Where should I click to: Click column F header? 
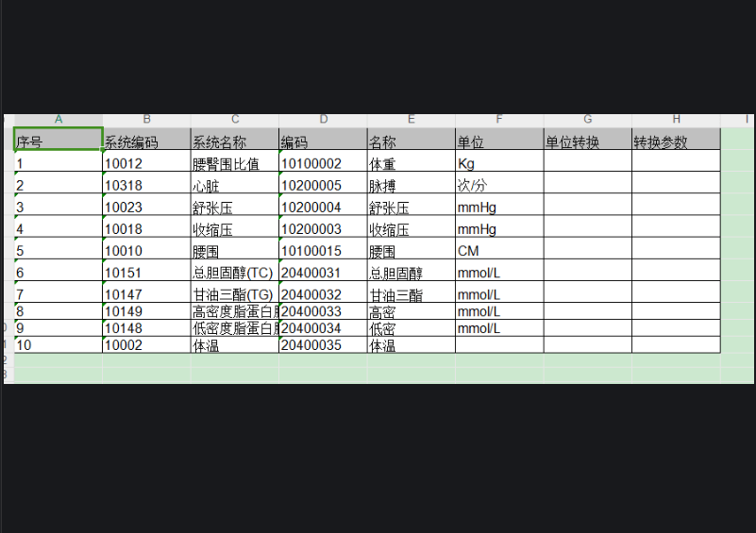pos(499,120)
